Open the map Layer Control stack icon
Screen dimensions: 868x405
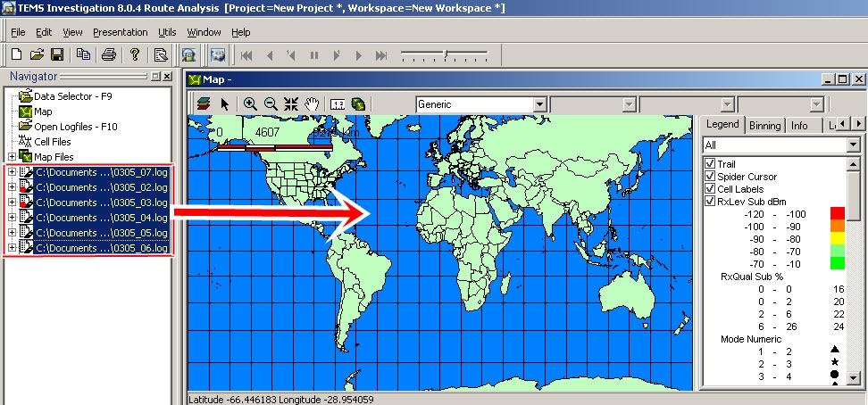coord(204,104)
